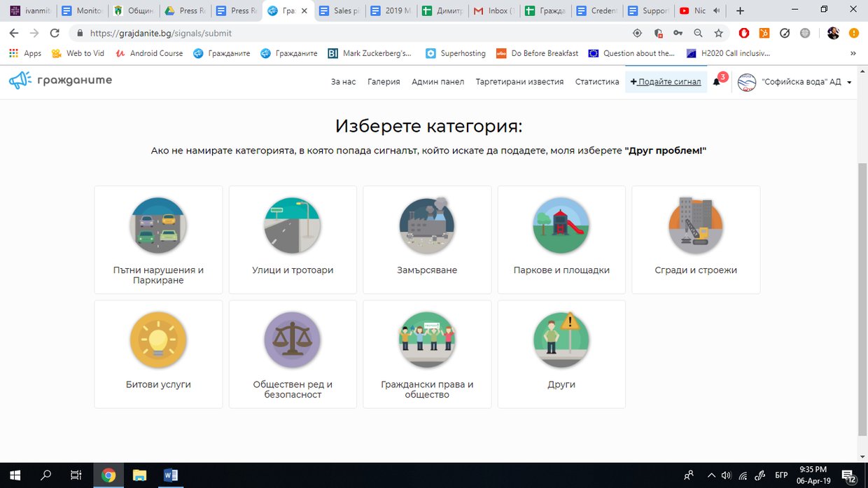Pick the pollution factory icon

pos(427,225)
